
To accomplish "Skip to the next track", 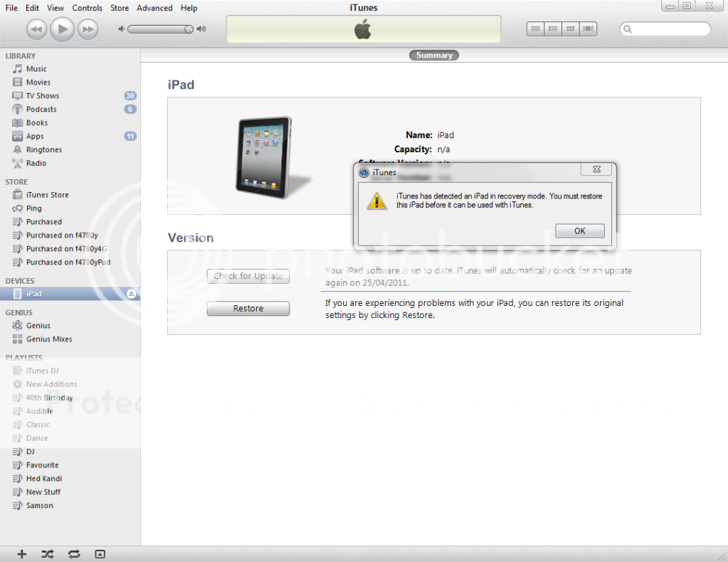I will tap(88, 29).
